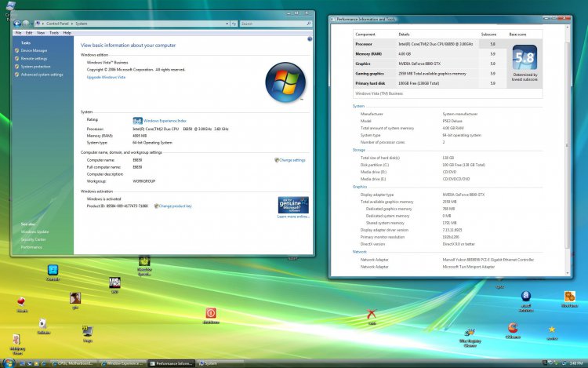Expand the address bar history dropdown
The image size is (588, 368).
[x=227, y=24]
